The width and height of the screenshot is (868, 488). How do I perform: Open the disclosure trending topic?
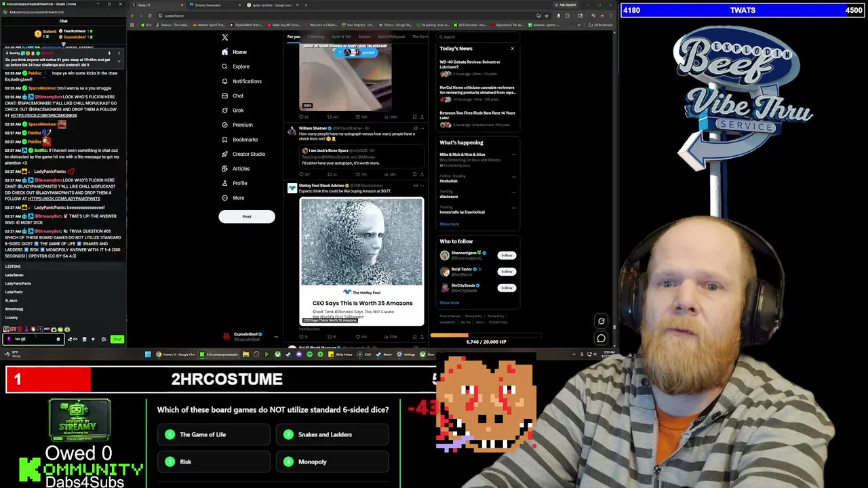click(x=449, y=197)
